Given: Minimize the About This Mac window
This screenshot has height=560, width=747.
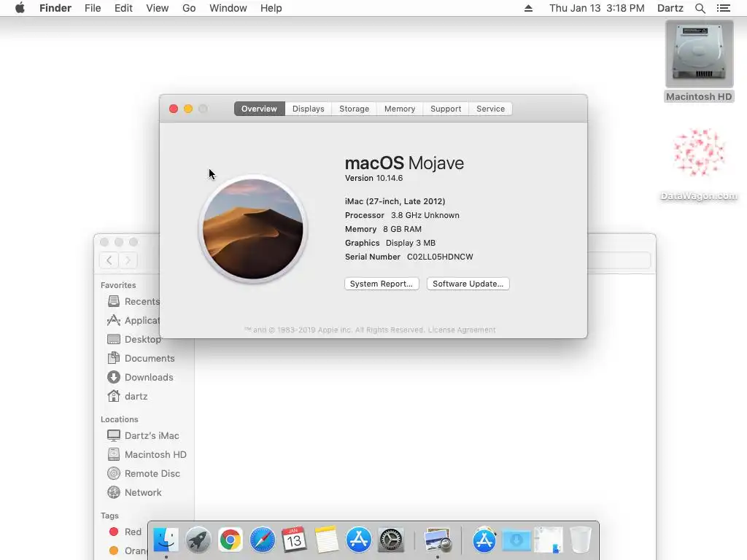Looking at the screenshot, I should coord(188,109).
